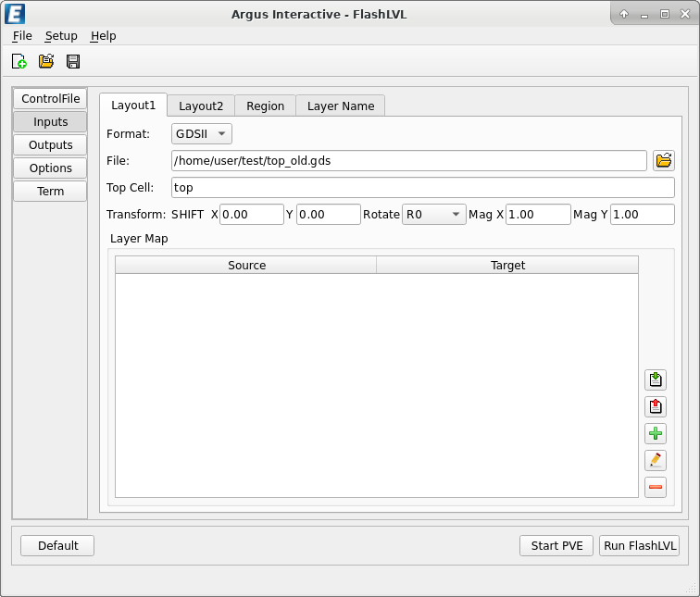This screenshot has width=700, height=597.
Task: Edit layer map entry with pencil icon
Action: (x=656, y=460)
